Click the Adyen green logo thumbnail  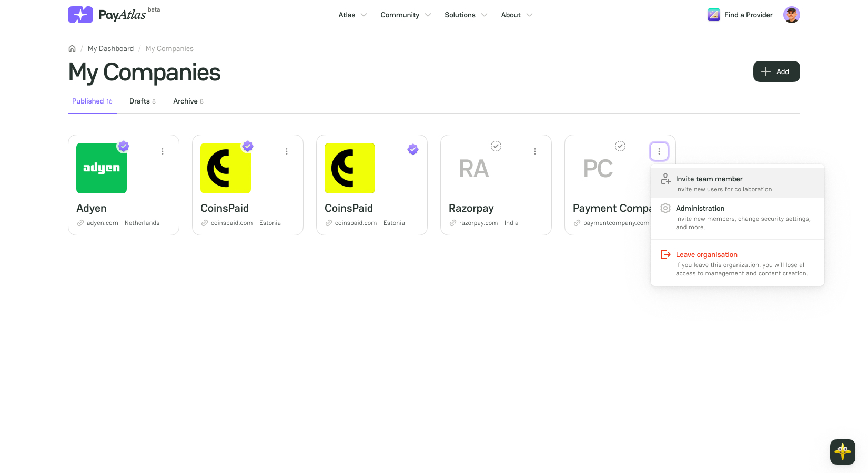click(x=102, y=168)
